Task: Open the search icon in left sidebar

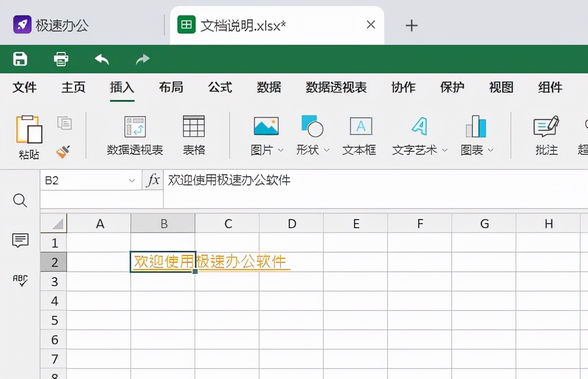Action: [20, 201]
